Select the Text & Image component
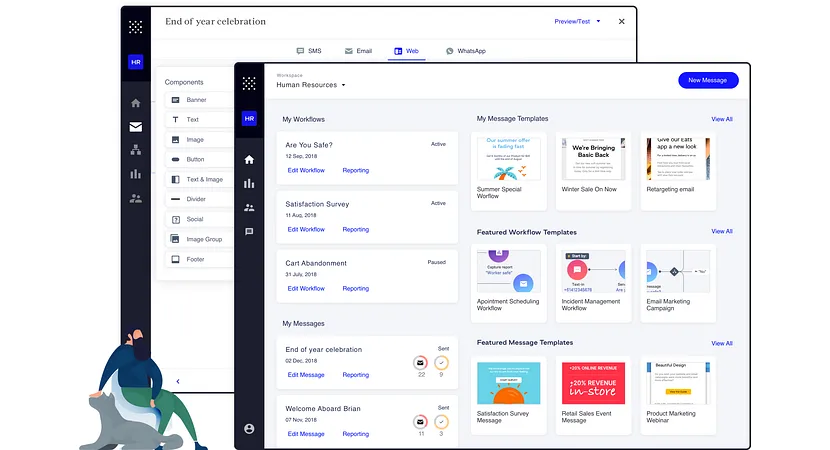This screenshot has height=450, width=830. click(199, 179)
